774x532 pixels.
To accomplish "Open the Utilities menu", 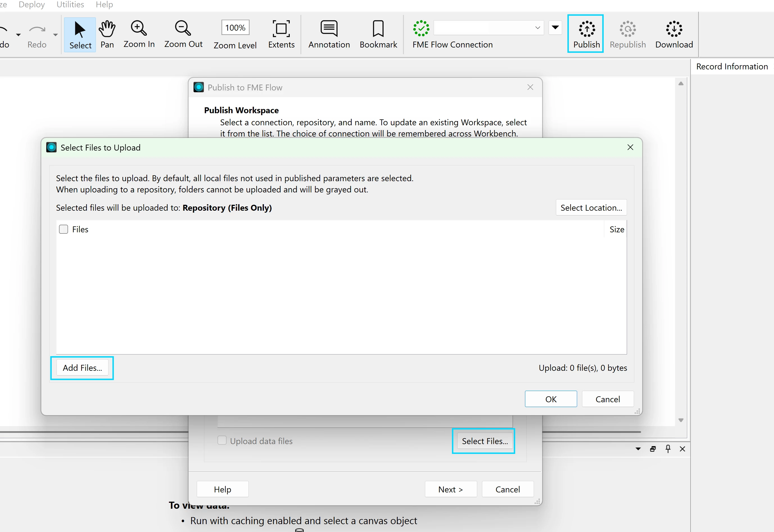I will (70, 5).
